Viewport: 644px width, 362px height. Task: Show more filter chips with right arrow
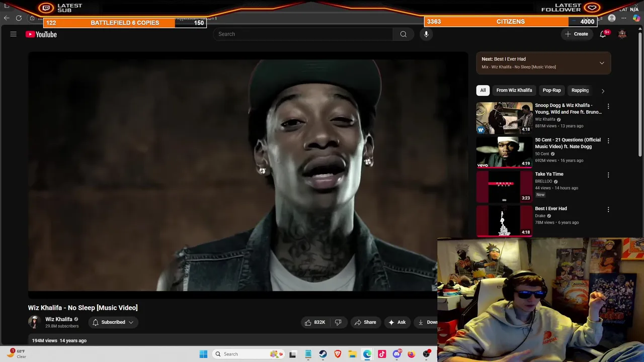coord(603,90)
